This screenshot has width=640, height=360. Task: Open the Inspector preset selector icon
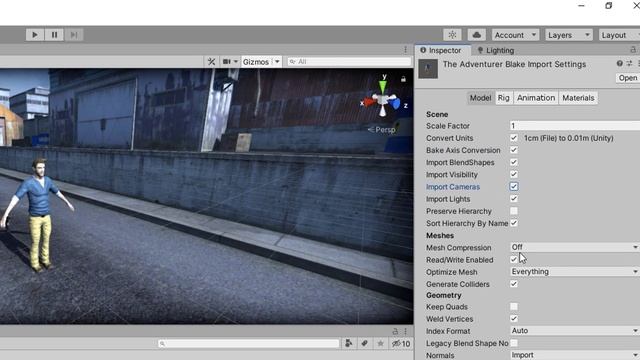629,63
